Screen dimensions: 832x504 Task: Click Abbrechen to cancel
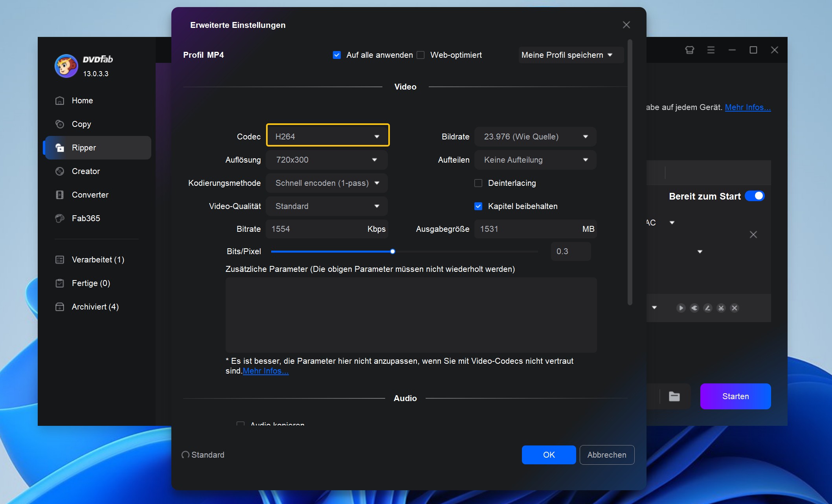(x=607, y=455)
